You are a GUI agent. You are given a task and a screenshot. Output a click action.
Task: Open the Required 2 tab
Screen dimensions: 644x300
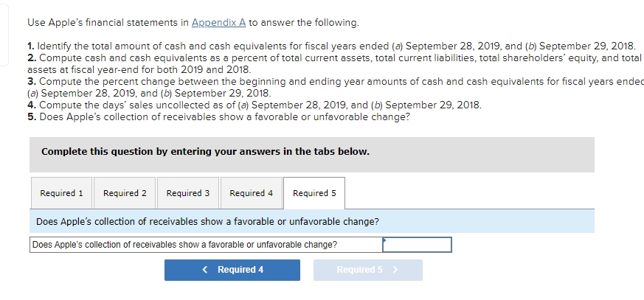[125, 193]
